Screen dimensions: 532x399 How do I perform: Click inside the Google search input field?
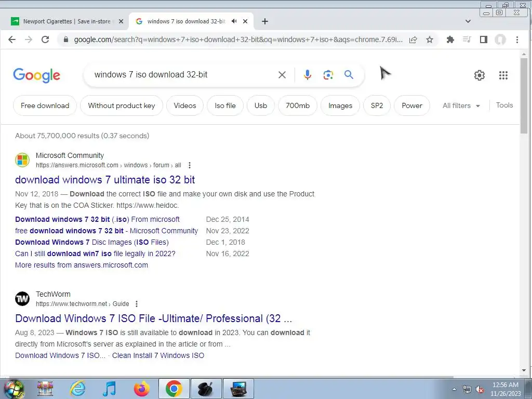[183, 75]
